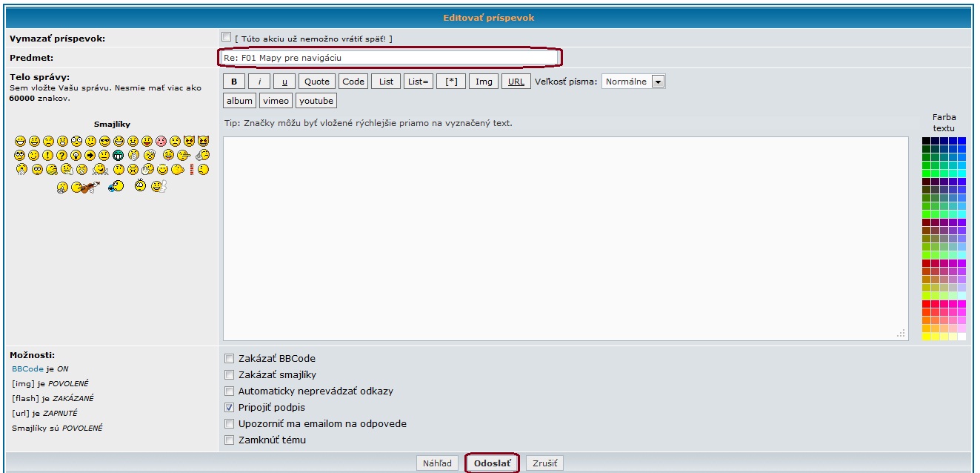The width and height of the screenshot is (980, 473).
Task: Click the bold B formatting button
Action: (234, 82)
